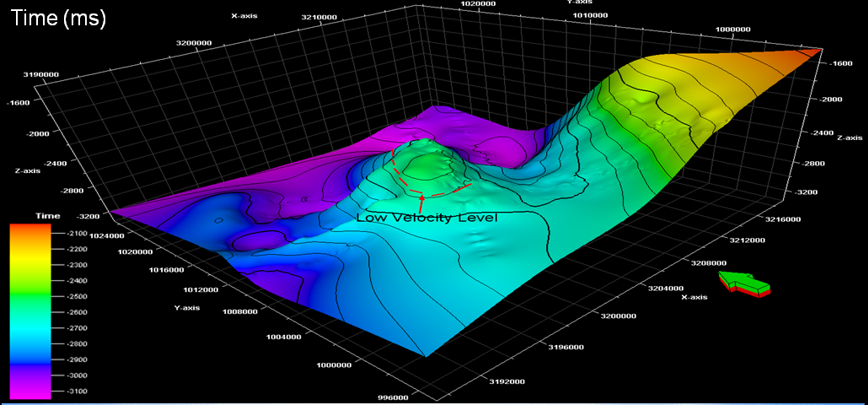
Task: Click the Y-axis label at bottom left
Action: tap(187, 308)
